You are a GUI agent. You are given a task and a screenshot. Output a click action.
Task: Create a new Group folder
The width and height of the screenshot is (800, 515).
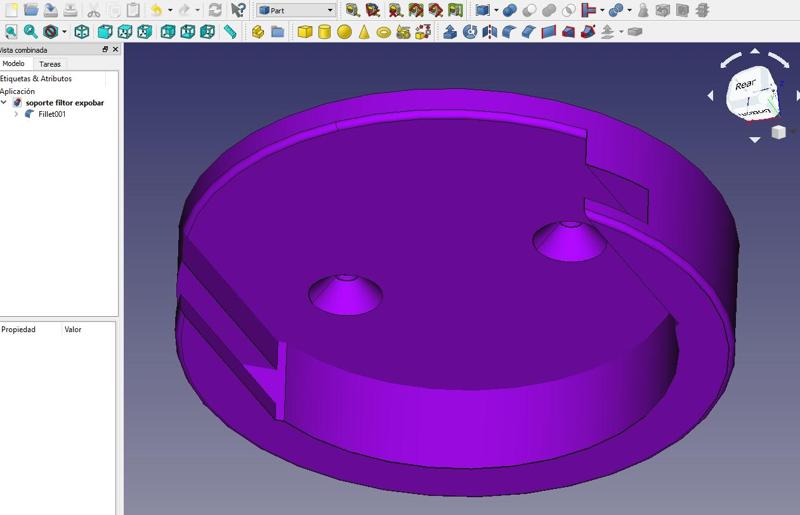[278, 32]
